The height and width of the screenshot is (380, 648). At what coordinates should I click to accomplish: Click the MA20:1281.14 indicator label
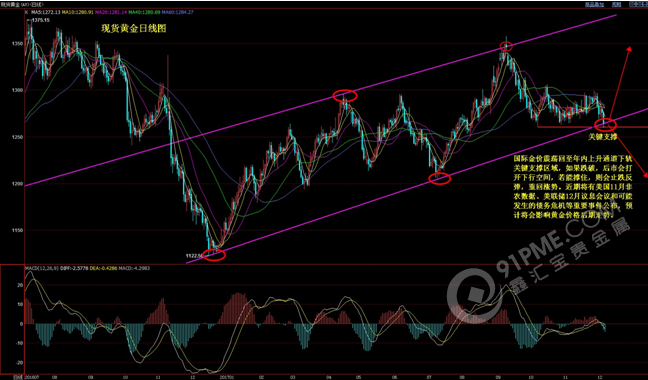coord(112,13)
